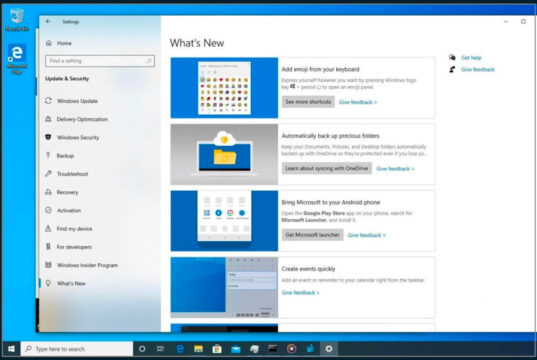Click the Troubleshoot wrench icon
This screenshot has height=360, width=537.
click(x=48, y=174)
